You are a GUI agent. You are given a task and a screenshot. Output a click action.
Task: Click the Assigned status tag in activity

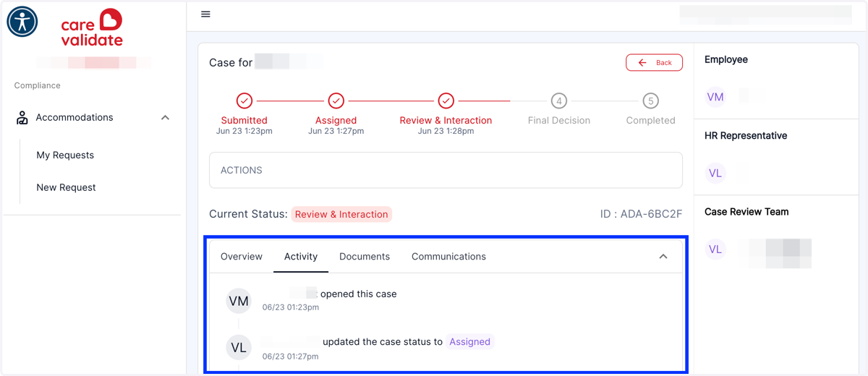point(470,342)
